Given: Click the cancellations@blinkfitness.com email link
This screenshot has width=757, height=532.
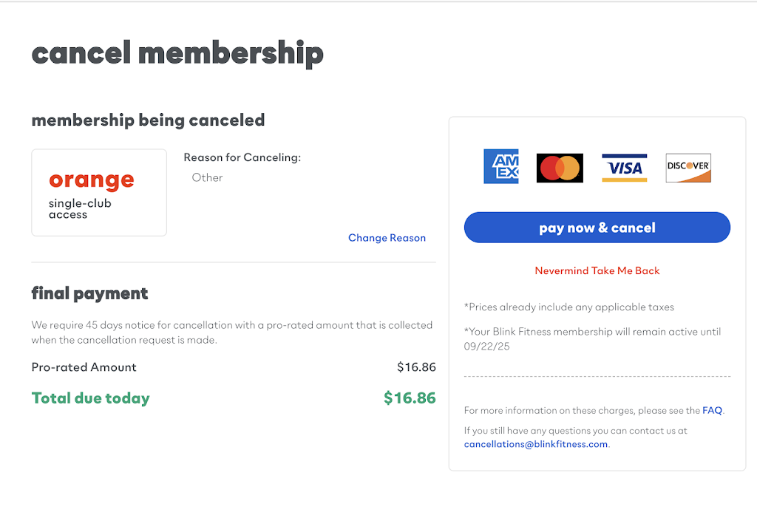Looking at the screenshot, I should [x=536, y=444].
